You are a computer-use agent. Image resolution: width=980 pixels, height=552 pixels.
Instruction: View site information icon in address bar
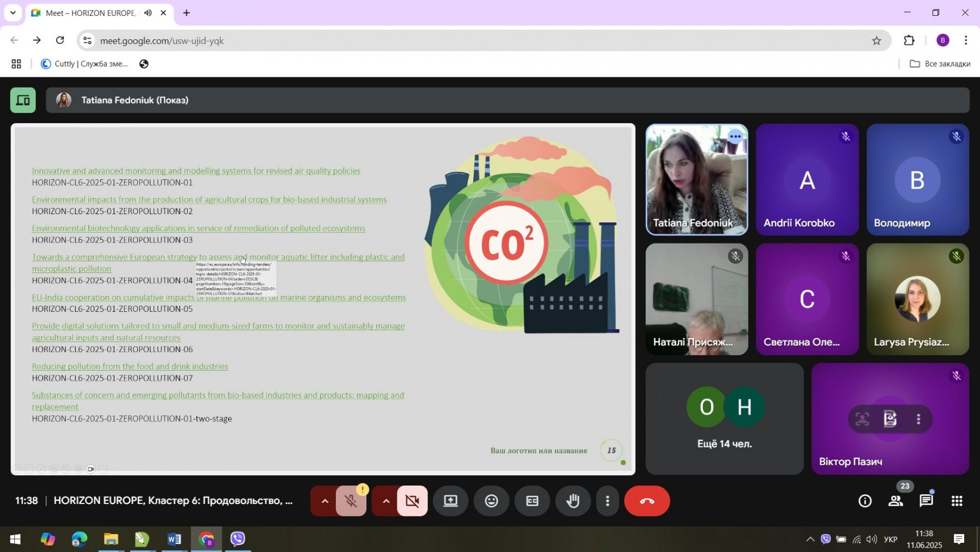tap(88, 41)
